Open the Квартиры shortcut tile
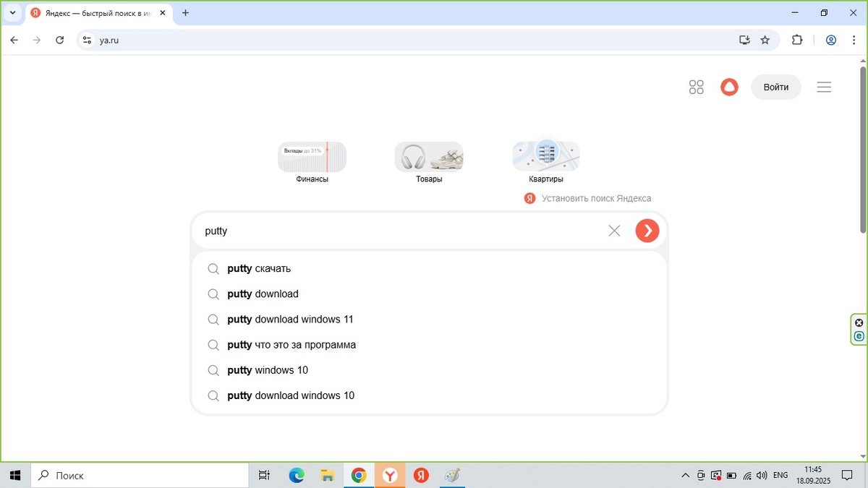This screenshot has height=488, width=868. pos(546,163)
